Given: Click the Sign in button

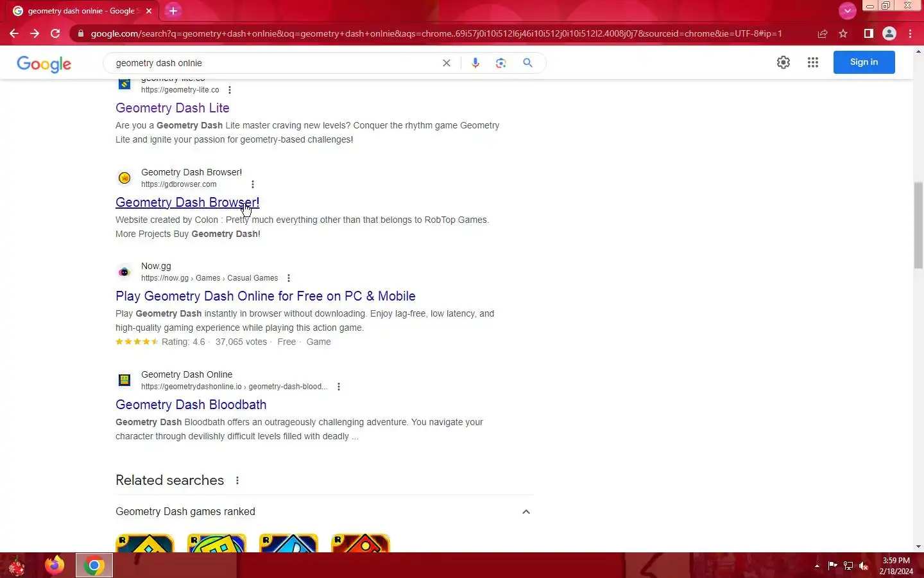Looking at the screenshot, I should [864, 62].
